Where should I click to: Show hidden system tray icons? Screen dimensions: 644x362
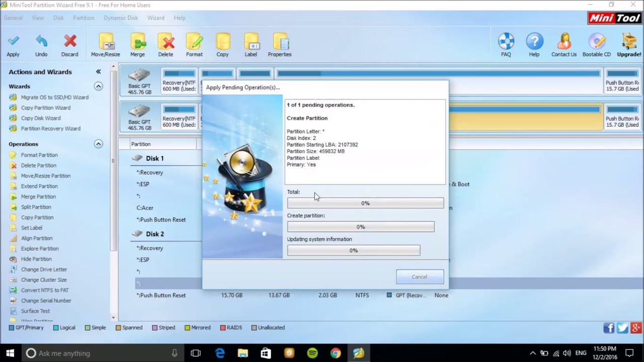pyautogui.click(x=533, y=353)
